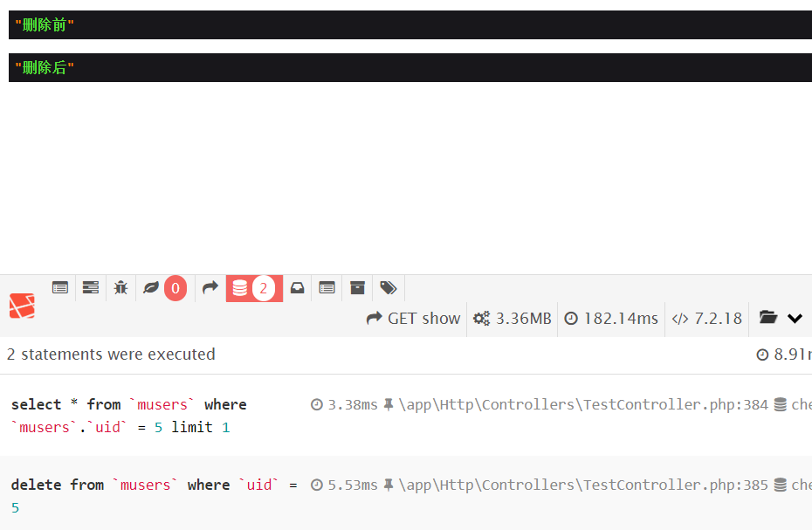Open the TestController.php:385 file path
The width and height of the screenshot is (812, 530).
(583, 485)
